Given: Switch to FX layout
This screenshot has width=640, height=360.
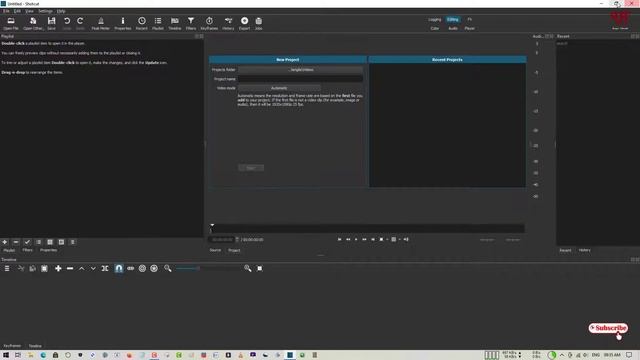Looking at the screenshot, I should coord(469,20).
